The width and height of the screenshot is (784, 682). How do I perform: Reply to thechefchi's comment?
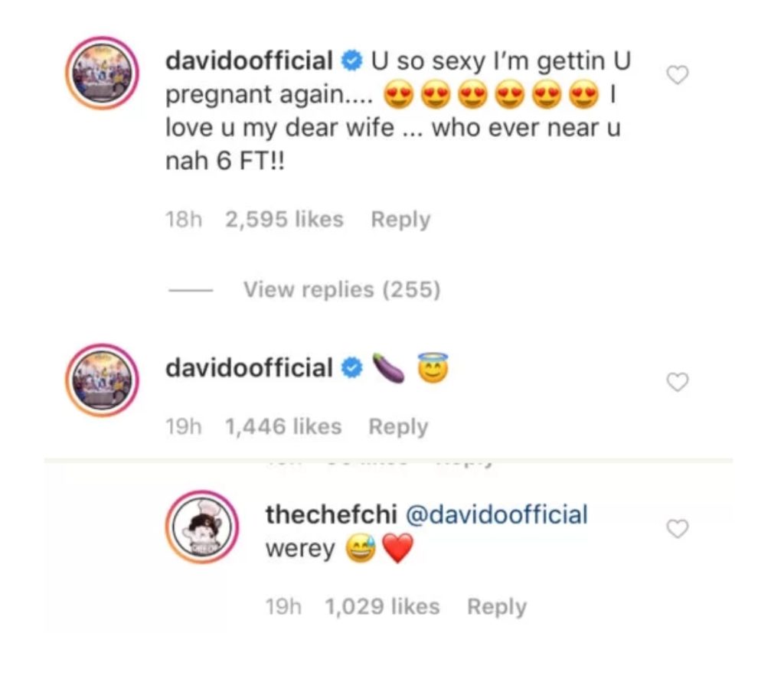pyautogui.click(x=496, y=607)
